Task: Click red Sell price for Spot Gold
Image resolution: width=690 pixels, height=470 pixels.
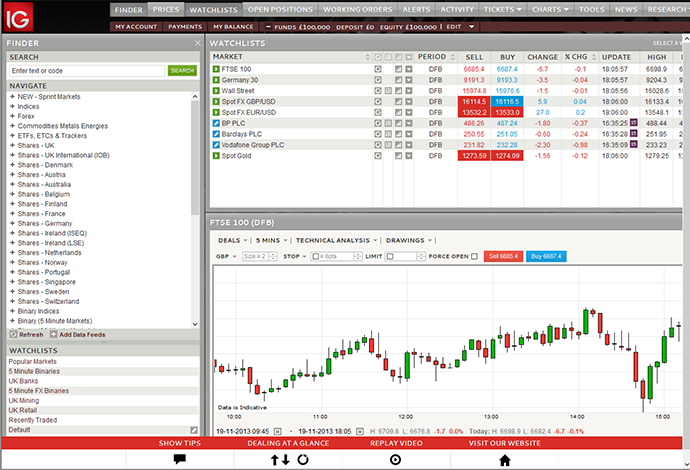Action: click(474, 156)
